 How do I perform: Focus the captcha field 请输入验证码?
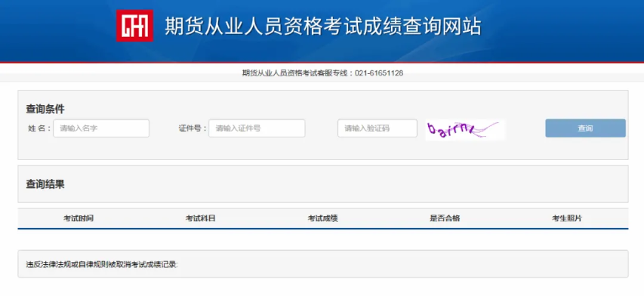pos(377,128)
